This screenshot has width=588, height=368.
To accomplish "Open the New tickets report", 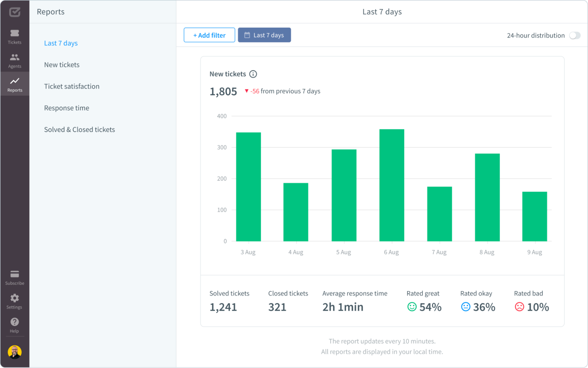I will coord(62,65).
